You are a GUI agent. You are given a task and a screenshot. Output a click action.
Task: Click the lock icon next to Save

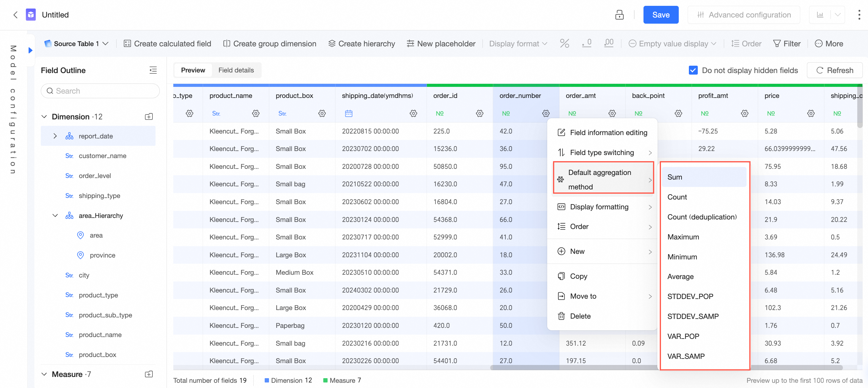(619, 15)
